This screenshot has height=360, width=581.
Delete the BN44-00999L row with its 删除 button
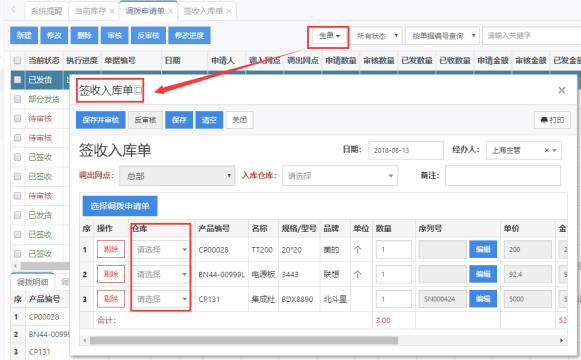coord(111,274)
